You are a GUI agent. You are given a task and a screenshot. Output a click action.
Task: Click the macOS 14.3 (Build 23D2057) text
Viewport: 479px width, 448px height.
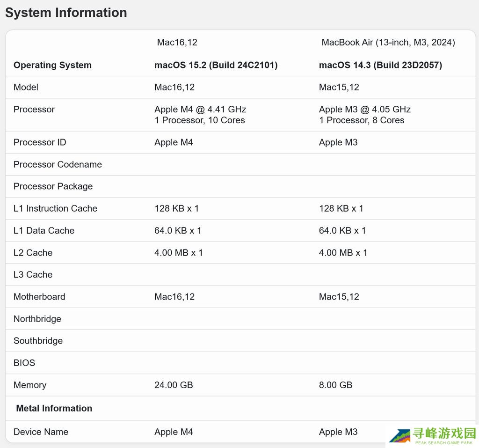380,65
